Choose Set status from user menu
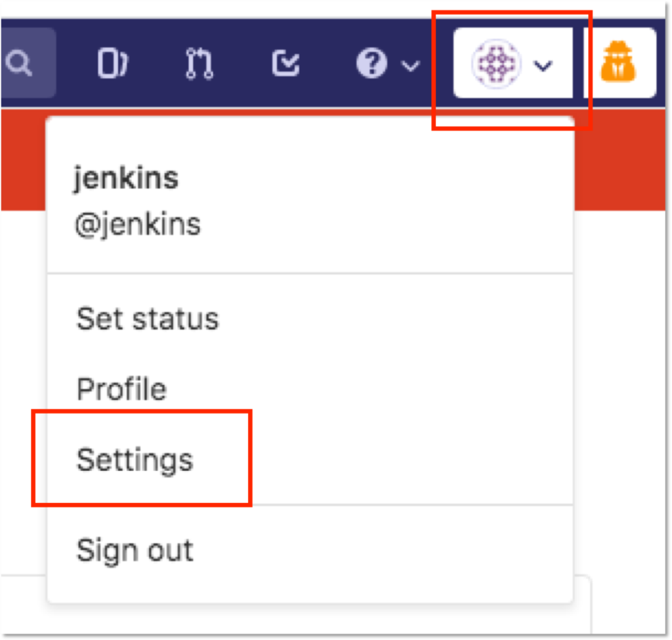The width and height of the screenshot is (672, 640). click(x=148, y=319)
